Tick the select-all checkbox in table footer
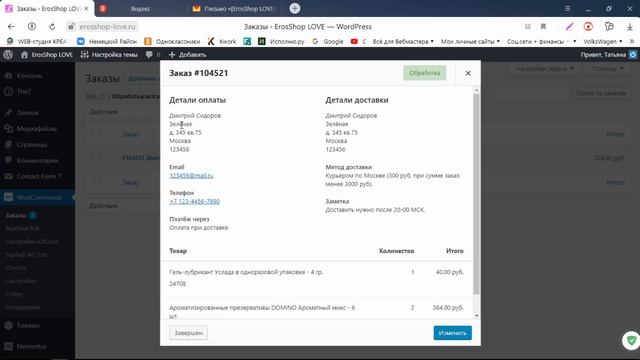Image resolution: width=640 pixels, height=360 pixels. 96,182
